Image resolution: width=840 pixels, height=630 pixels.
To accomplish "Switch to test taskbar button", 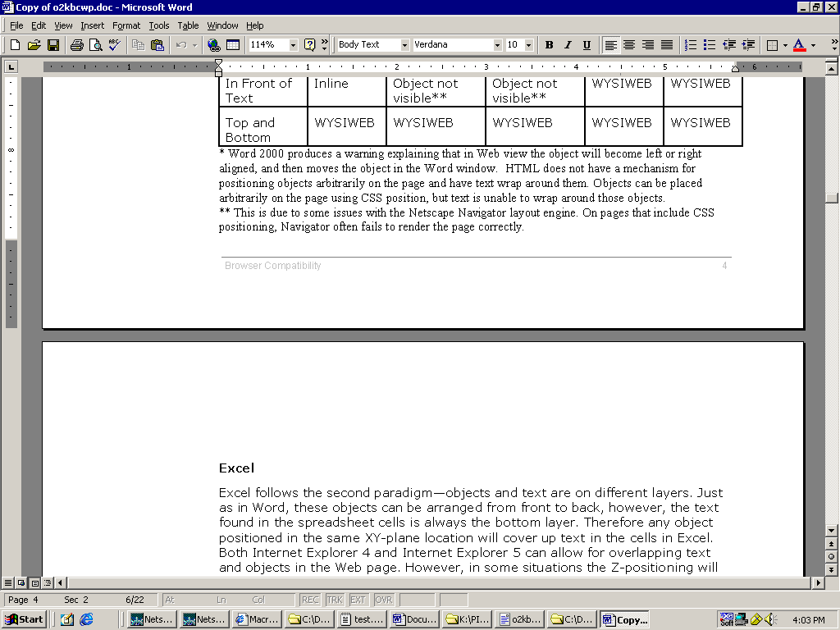I will click(363, 619).
